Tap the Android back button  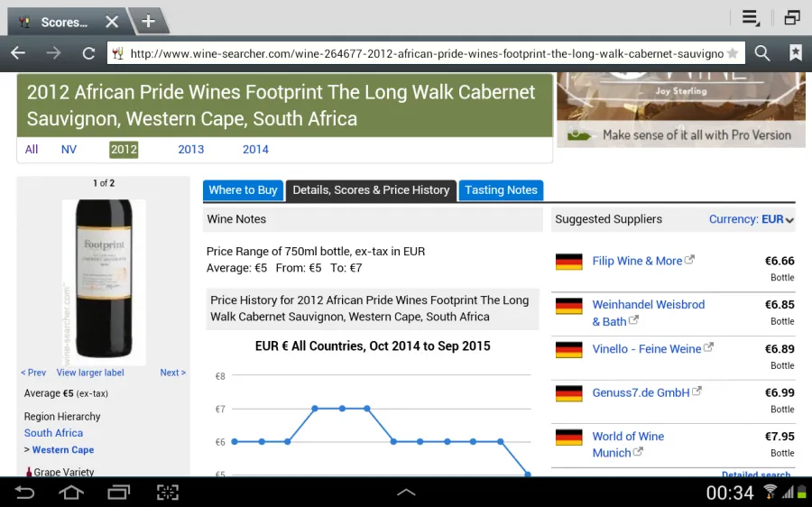tap(24, 492)
